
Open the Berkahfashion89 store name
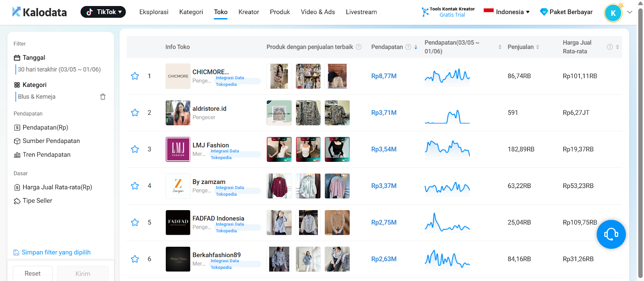coord(217,255)
